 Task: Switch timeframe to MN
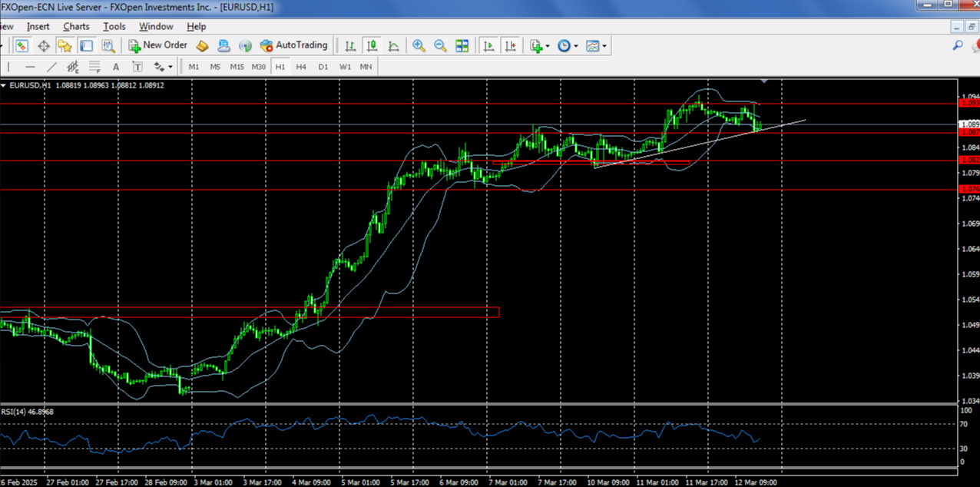coord(366,67)
